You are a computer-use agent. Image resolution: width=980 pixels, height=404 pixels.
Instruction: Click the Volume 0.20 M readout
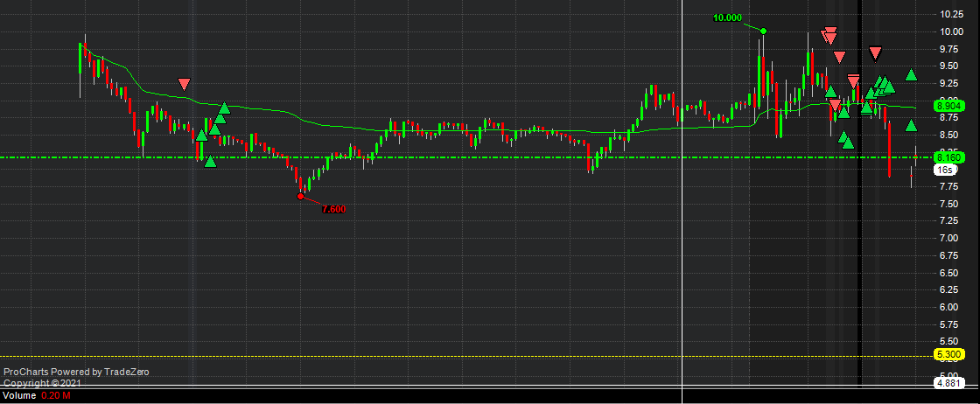tap(38, 396)
